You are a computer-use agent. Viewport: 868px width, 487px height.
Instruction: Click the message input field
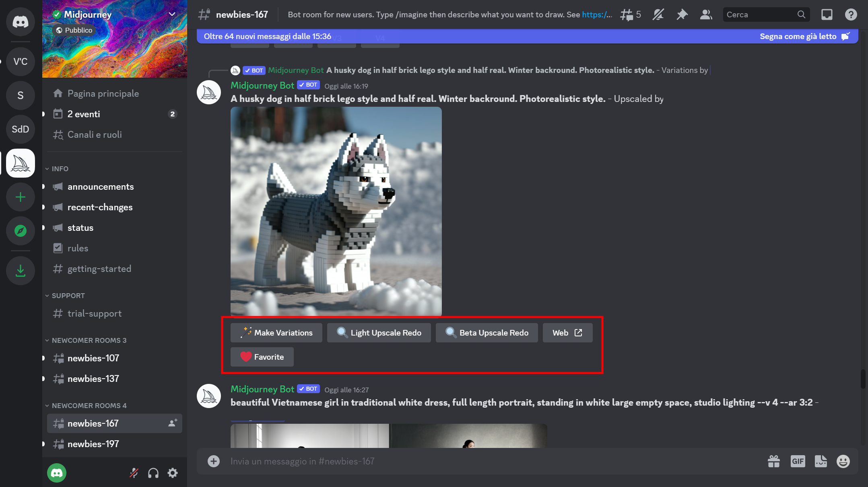point(483,461)
